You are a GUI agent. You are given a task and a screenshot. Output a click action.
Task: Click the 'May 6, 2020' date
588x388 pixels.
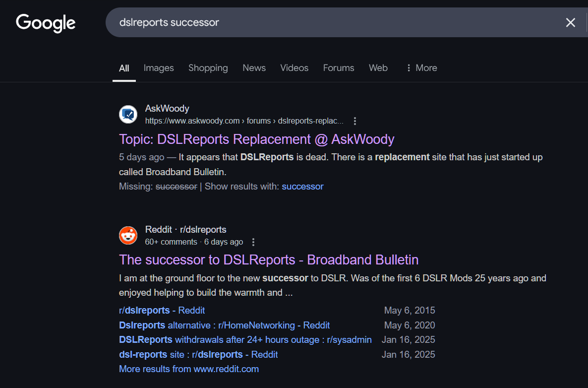[x=410, y=325]
